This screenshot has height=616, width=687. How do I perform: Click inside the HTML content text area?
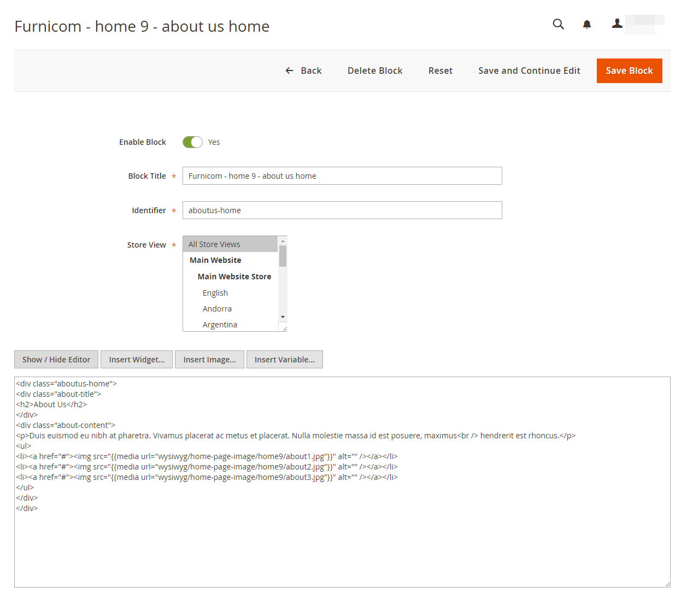[x=342, y=482]
